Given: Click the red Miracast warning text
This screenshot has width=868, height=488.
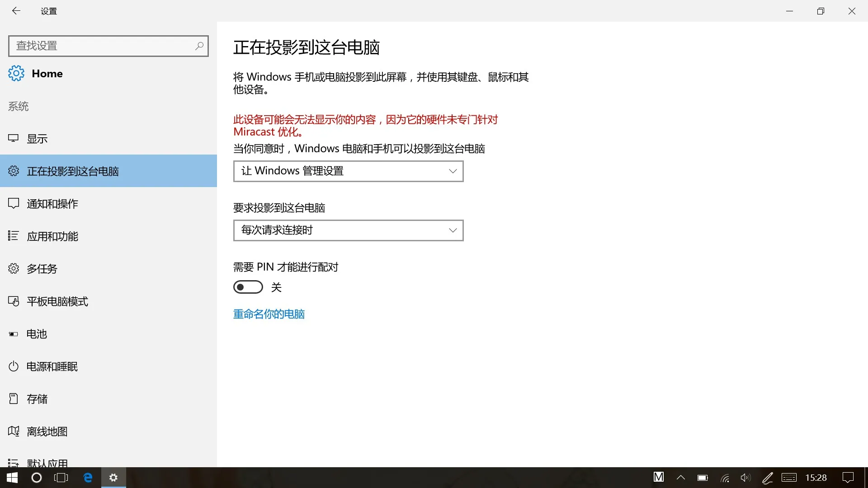Looking at the screenshot, I should click(x=365, y=126).
